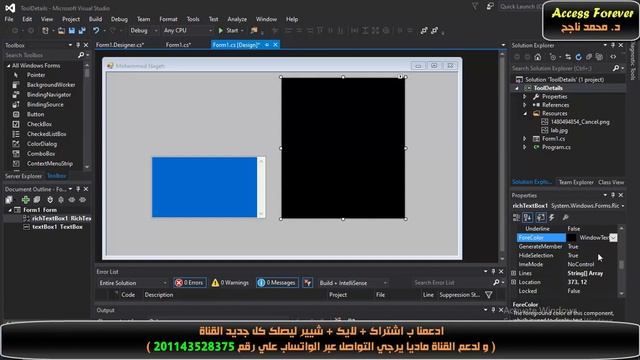
Task: Click the green Start debugging button
Action: [228, 31]
